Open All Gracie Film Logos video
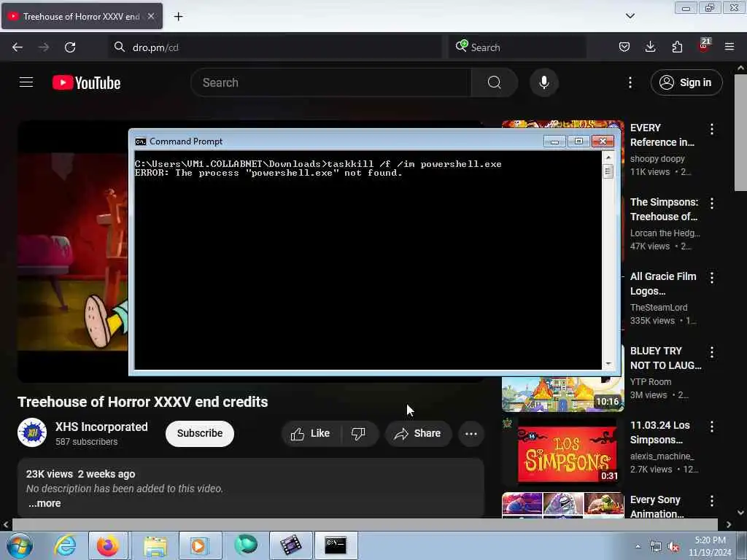 [663, 284]
